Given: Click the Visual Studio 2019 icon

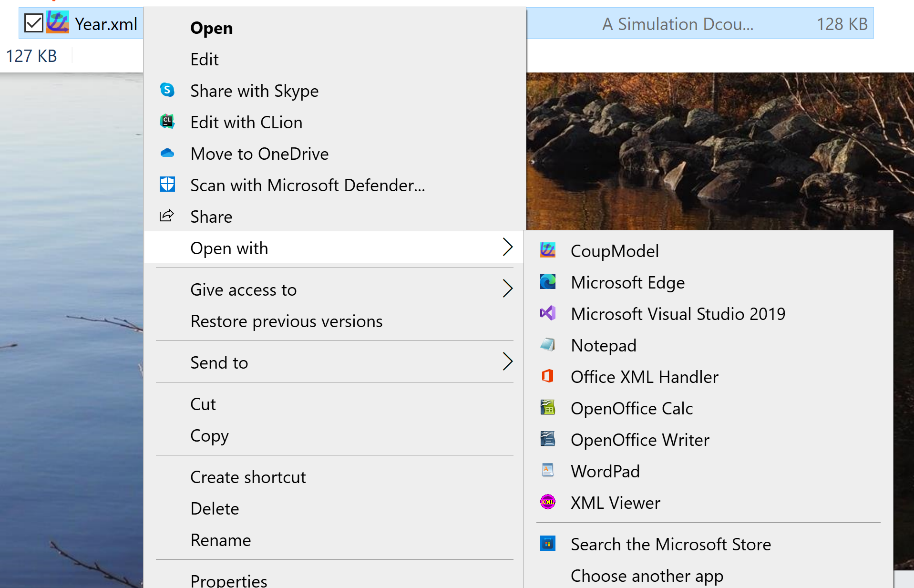Looking at the screenshot, I should [x=547, y=313].
